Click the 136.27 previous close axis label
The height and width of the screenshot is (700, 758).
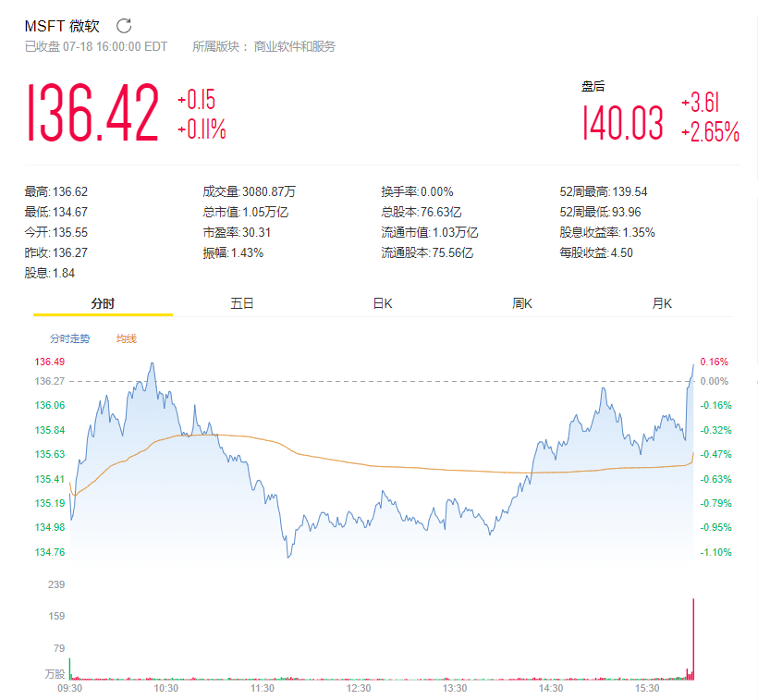[50, 381]
